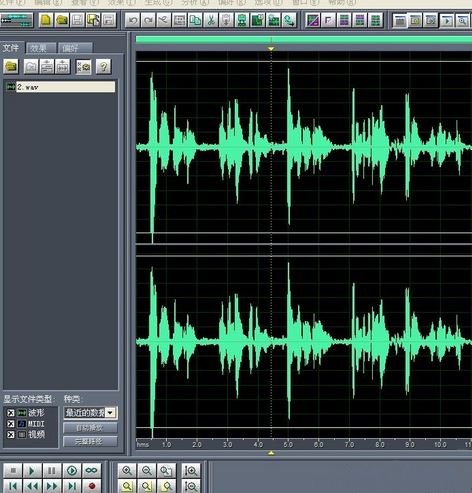
Task: Click the yellow playhead marker above the waveform
Action: 271,49
